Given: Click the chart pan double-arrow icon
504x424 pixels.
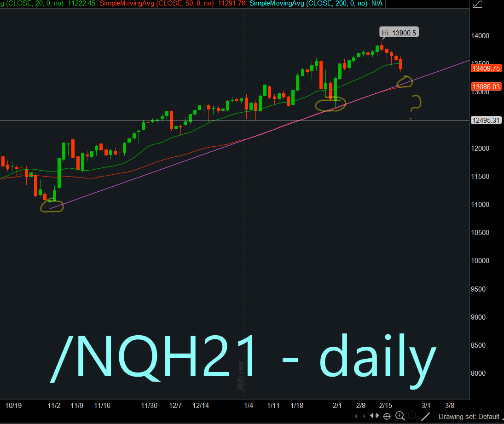Looking at the screenshot, I should tap(374, 416).
